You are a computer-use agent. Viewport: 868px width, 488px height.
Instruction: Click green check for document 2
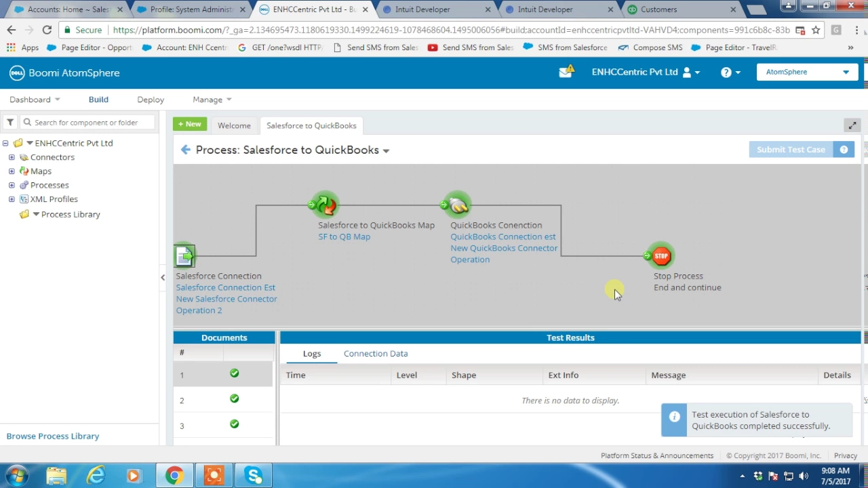tap(235, 399)
